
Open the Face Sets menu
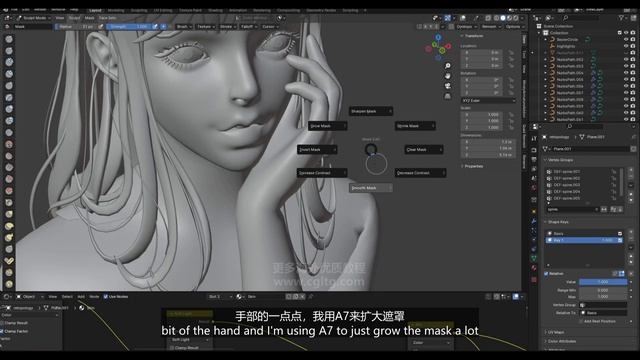(x=107, y=18)
